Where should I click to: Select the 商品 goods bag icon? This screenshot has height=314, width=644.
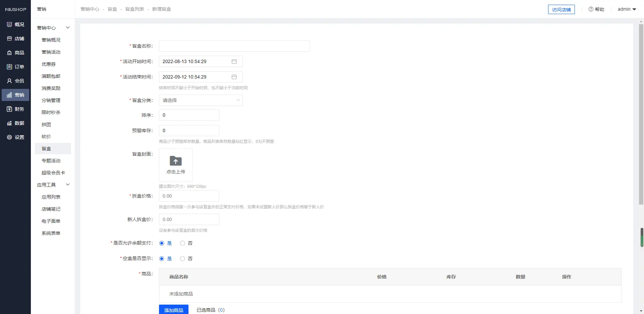tap(9, 53)
